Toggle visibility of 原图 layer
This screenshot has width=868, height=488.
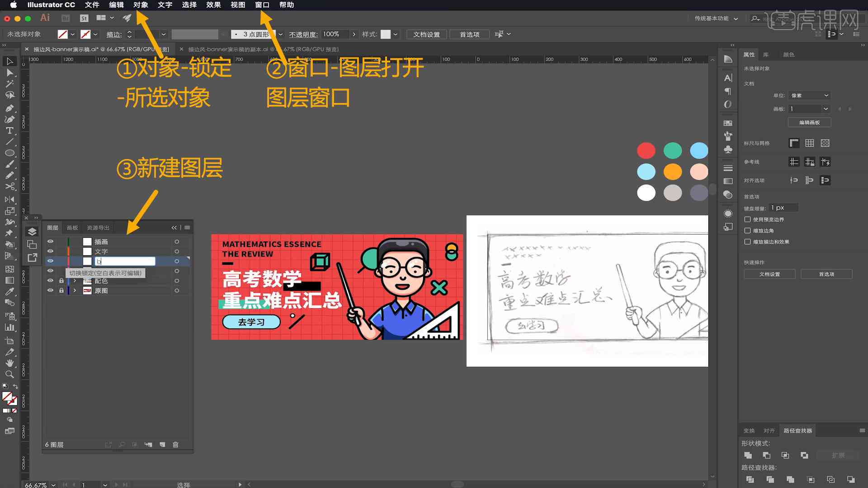[51, 290]
